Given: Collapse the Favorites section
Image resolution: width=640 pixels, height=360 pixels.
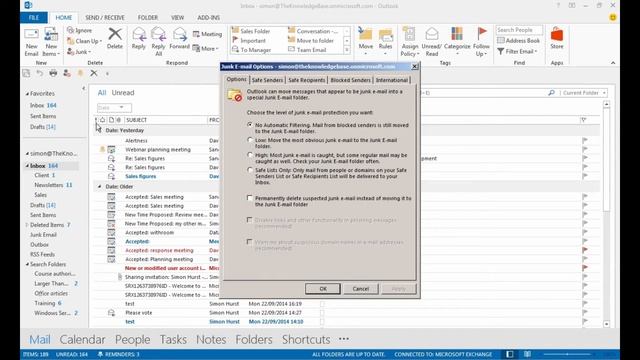Looking at the screenshot, I should coord(27,94).
